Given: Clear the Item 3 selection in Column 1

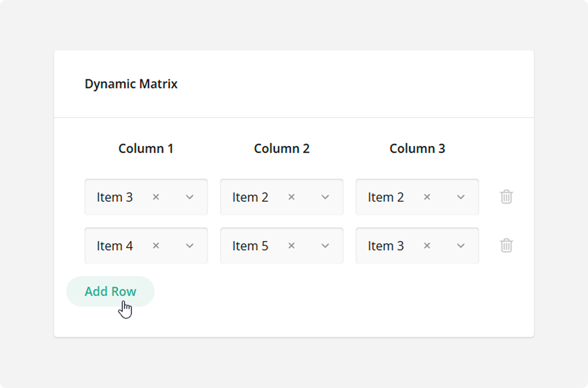Looking at the screenshot, I should 156,197.
